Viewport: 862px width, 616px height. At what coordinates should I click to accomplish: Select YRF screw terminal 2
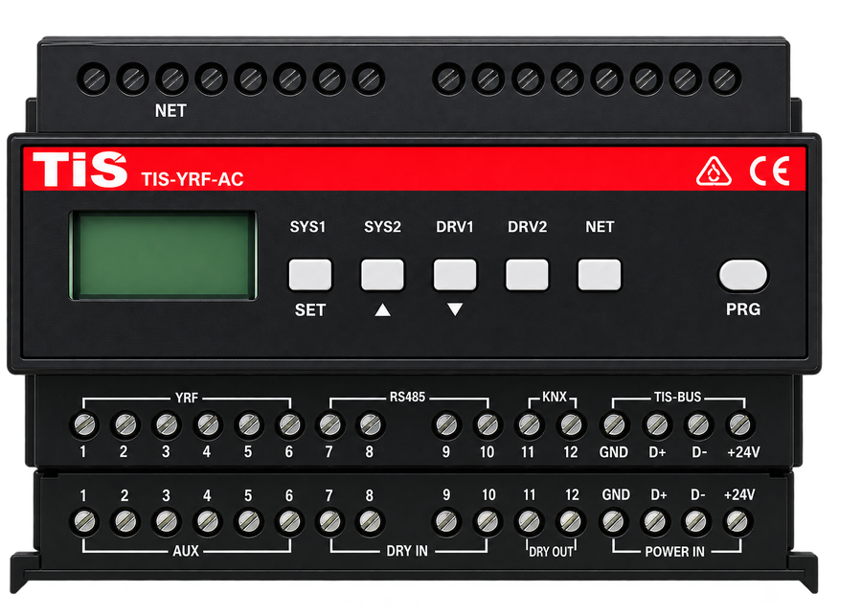125,424
